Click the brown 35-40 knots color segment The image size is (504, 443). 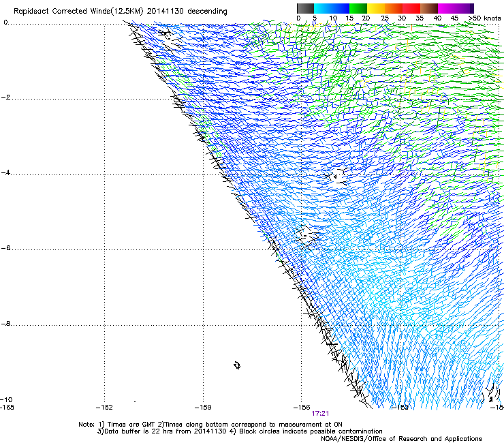(429, 8)
